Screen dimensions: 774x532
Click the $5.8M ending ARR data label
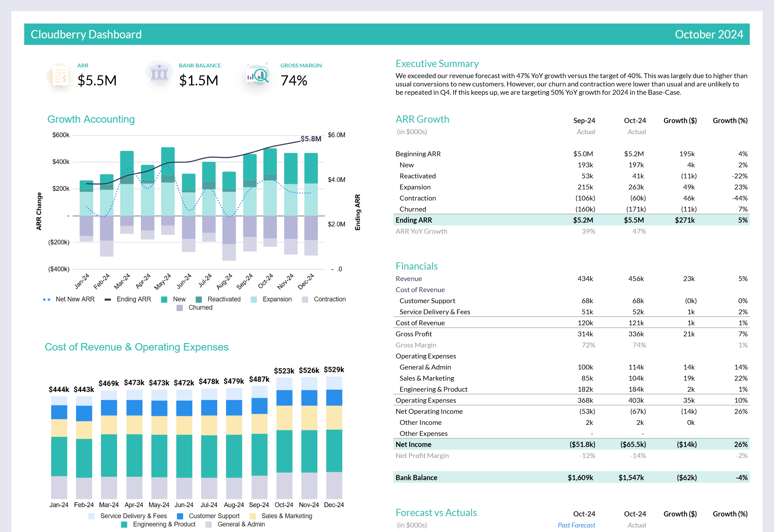310,139
